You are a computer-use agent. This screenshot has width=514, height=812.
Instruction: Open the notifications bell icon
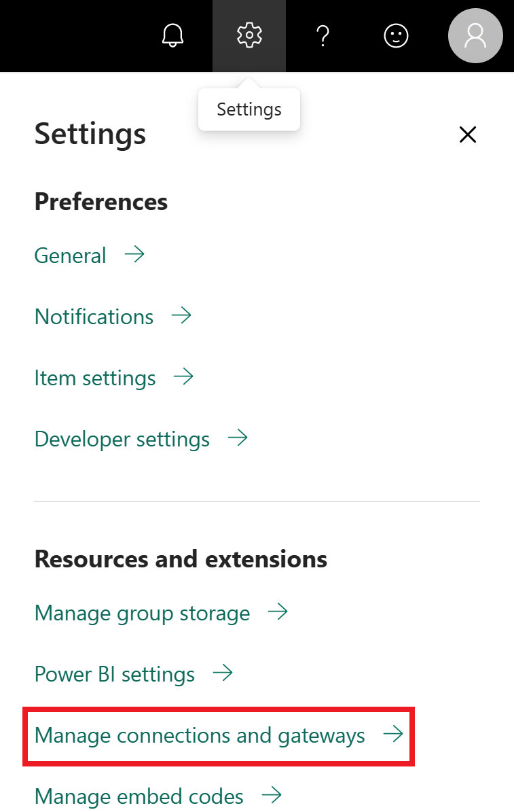172,35
